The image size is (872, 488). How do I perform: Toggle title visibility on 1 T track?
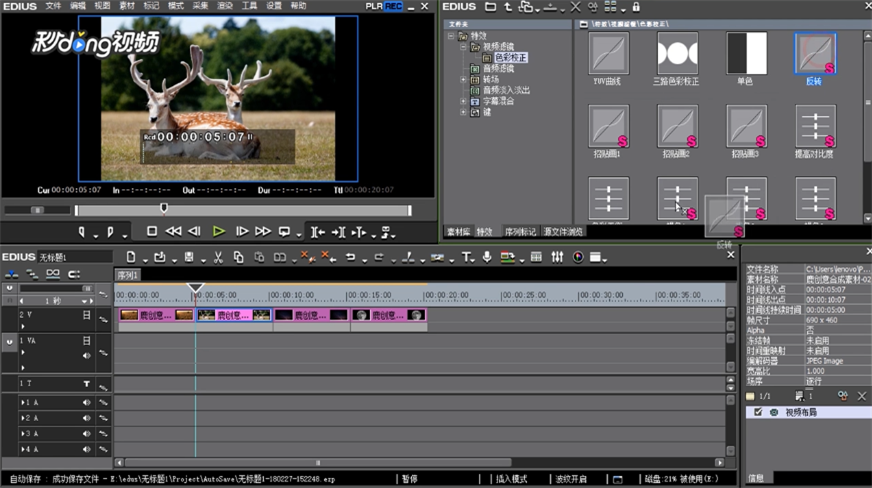coord(87,384)
